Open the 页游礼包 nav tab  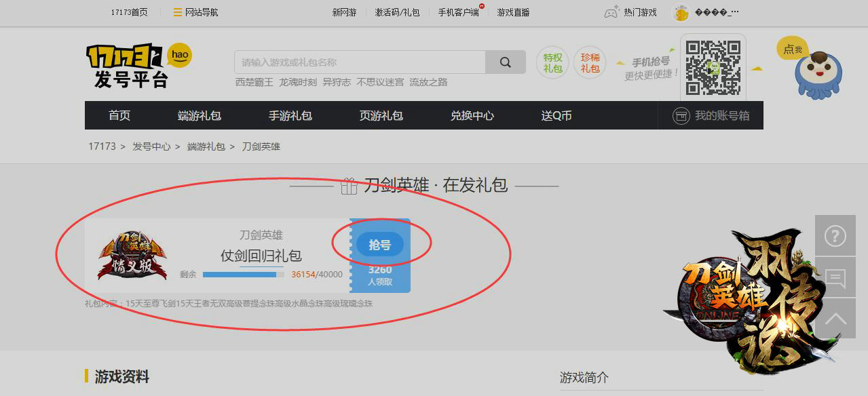[x=381, y=116]
